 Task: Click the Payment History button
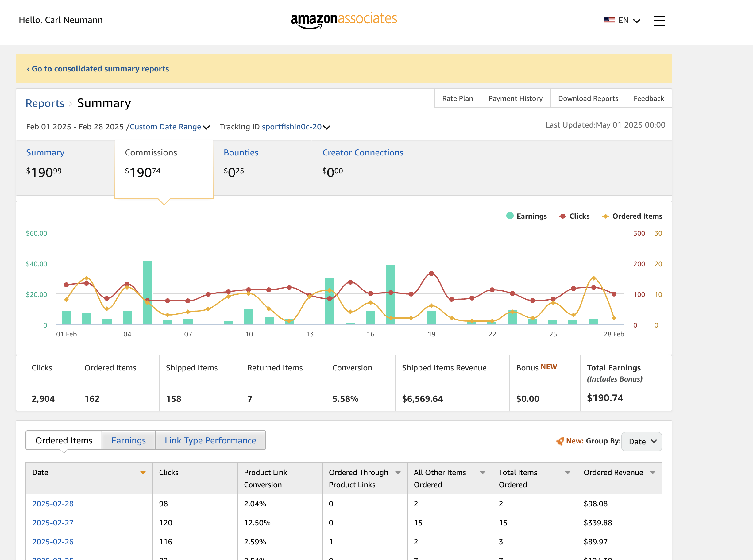515,98
